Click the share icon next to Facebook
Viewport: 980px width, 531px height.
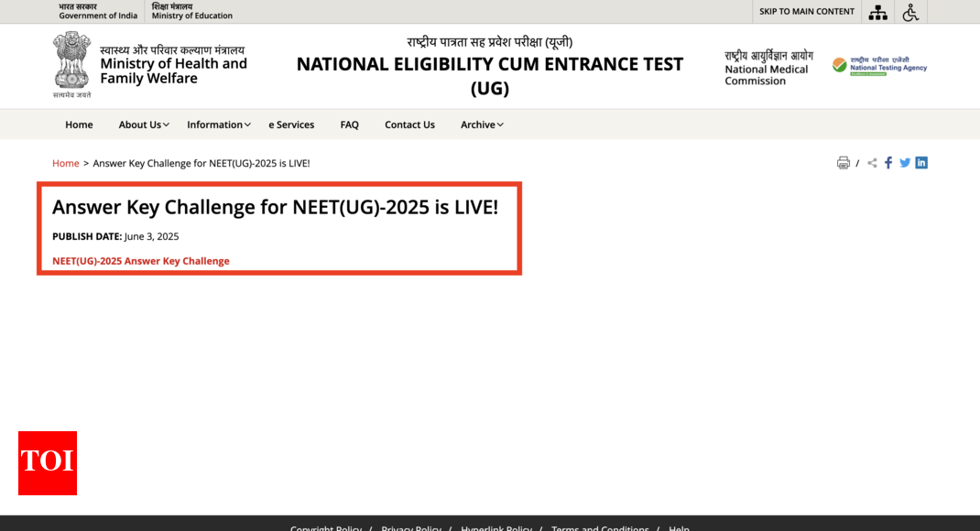pos(872,163)
